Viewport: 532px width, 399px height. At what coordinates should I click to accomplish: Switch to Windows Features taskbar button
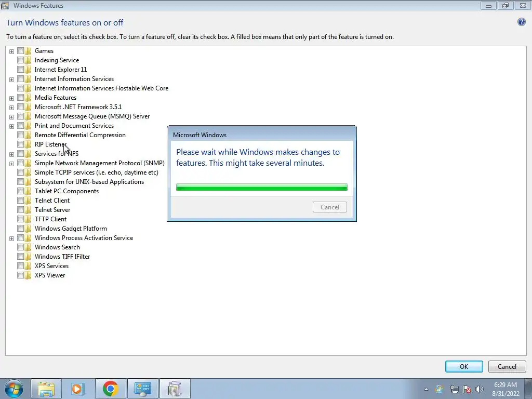point(175,389)
